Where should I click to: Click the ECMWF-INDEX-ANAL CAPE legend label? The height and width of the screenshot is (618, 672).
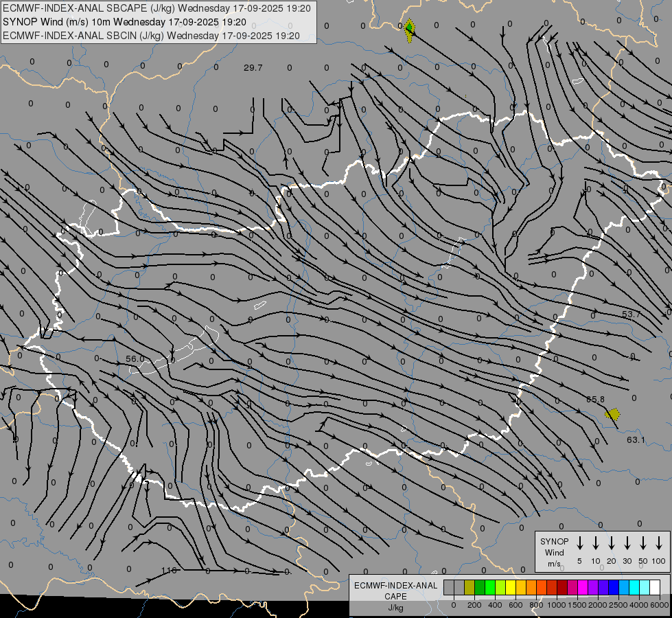[395, 591]
